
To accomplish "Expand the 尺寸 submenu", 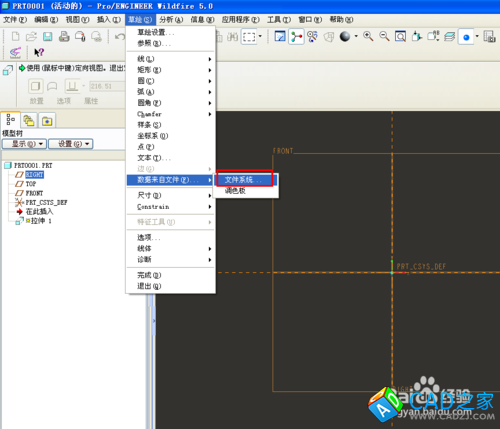I will tap(170, 195).
